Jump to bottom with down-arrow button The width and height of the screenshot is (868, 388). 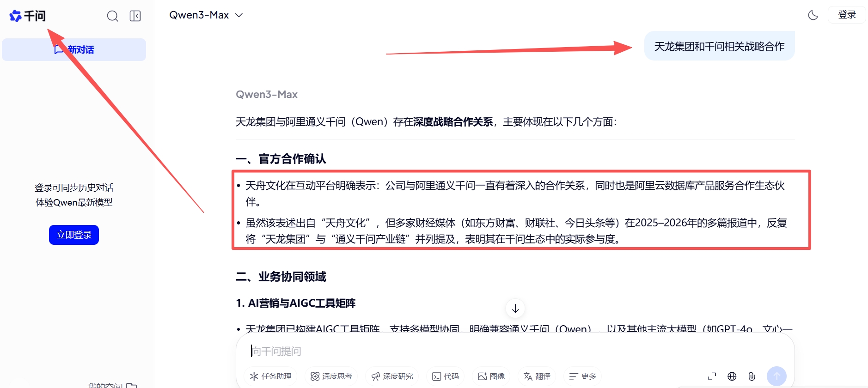tap(515, 309)
